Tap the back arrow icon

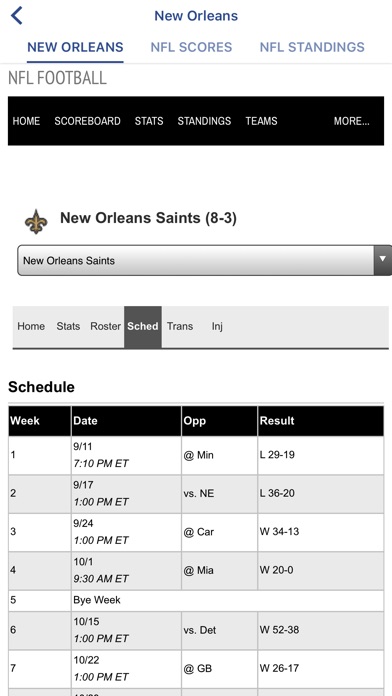coord(16,16)
